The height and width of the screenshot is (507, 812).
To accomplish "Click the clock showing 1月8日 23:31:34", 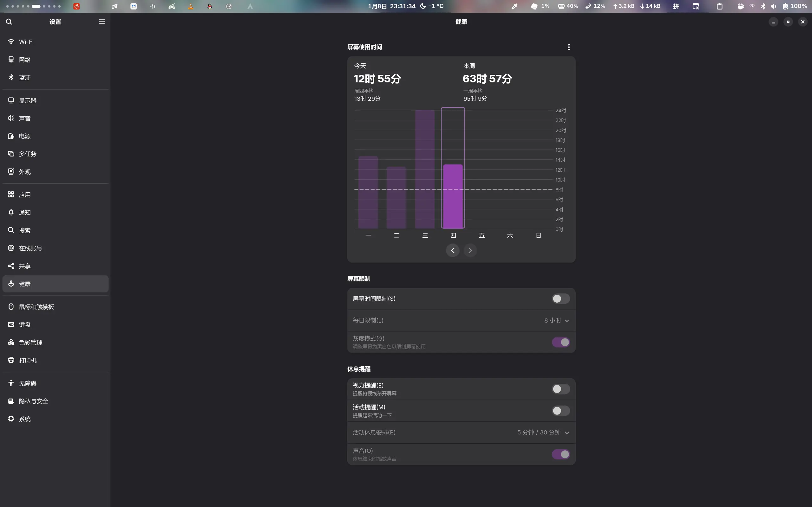I will [392, 6].
